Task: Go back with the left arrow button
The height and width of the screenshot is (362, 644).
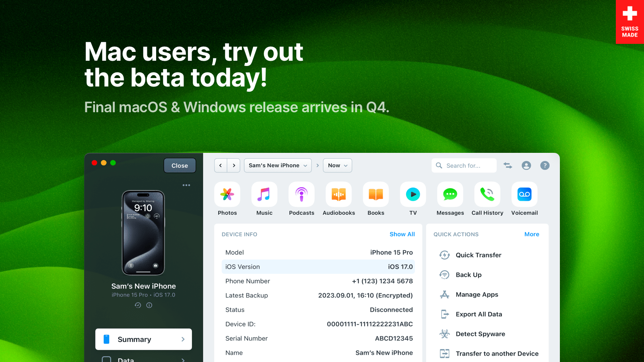Action: point(221,165)
